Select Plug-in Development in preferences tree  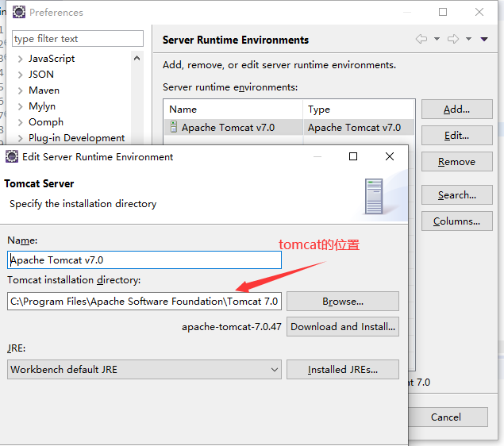(x=76, y=138)
